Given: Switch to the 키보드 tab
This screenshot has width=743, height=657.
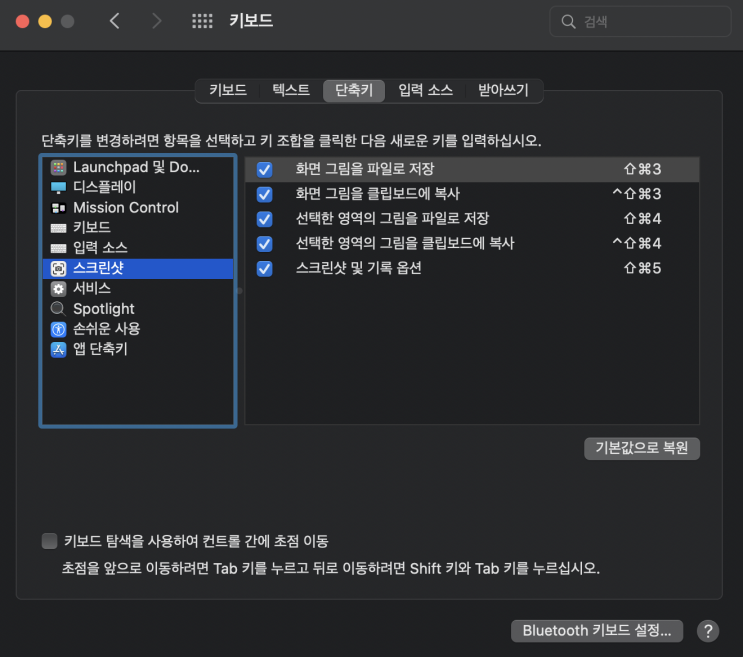Looking at the screenshot, I should click(x=228, y=90).
